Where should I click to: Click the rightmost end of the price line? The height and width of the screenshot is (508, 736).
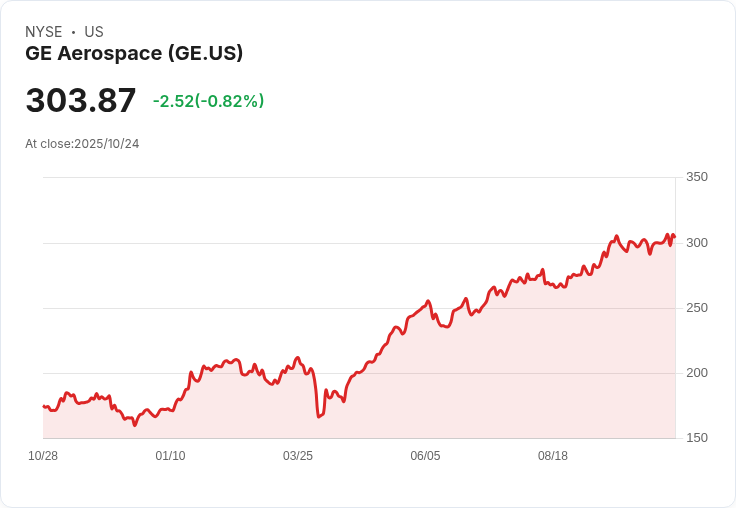[675, 237]
